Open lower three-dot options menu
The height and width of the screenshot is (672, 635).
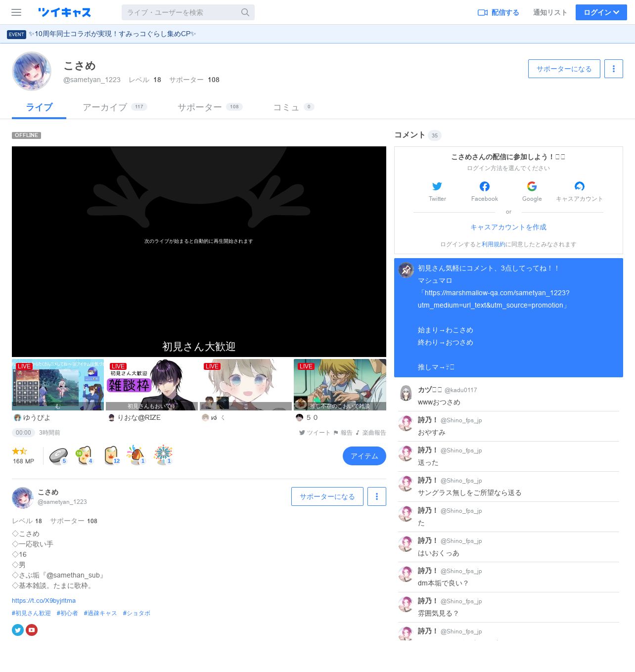click(377, 496)
